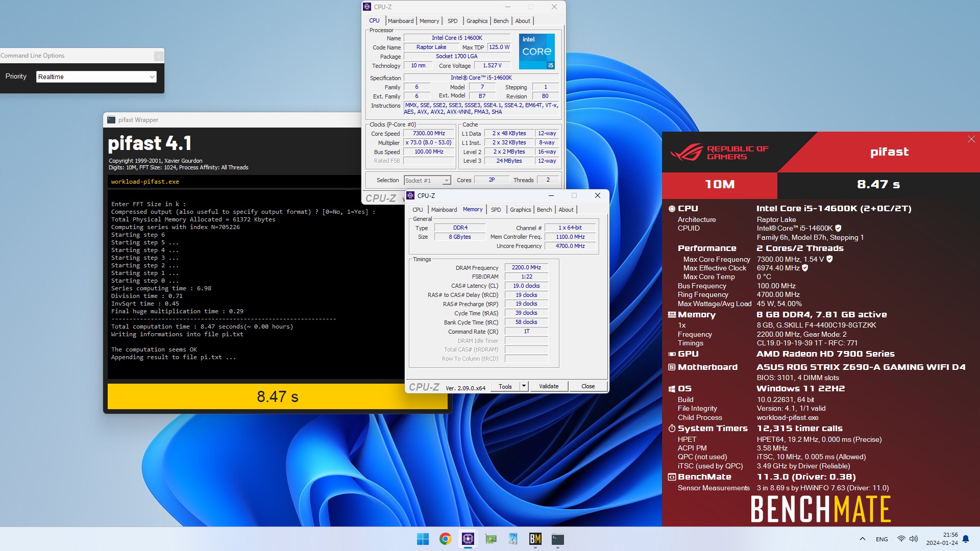Launch Google Chrome from the taskbar

445,539
